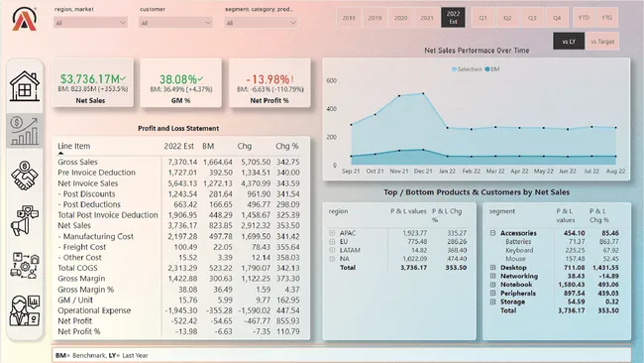Select the Operational Expense line item
This screenshot has width=644, height=363.
point(94,310)
